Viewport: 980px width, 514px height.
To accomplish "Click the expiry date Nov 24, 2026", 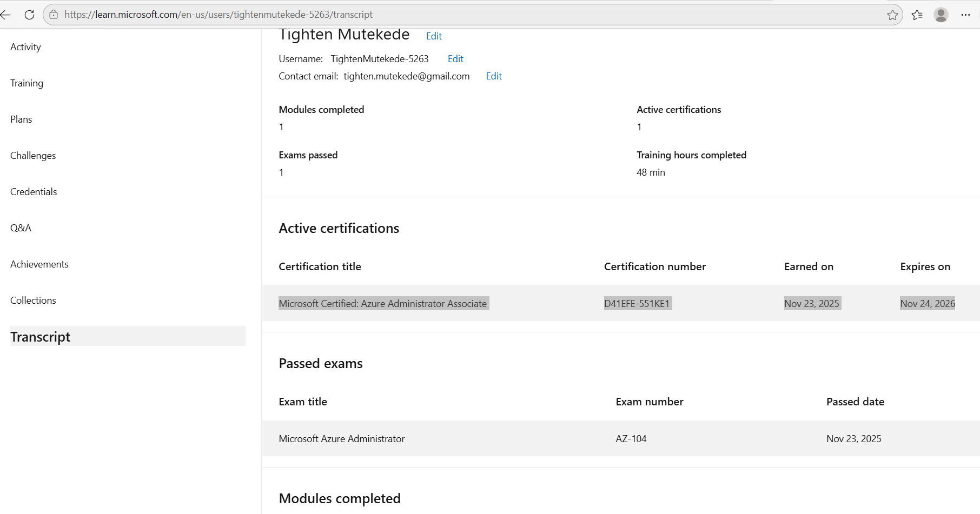I will coord(928,304).
